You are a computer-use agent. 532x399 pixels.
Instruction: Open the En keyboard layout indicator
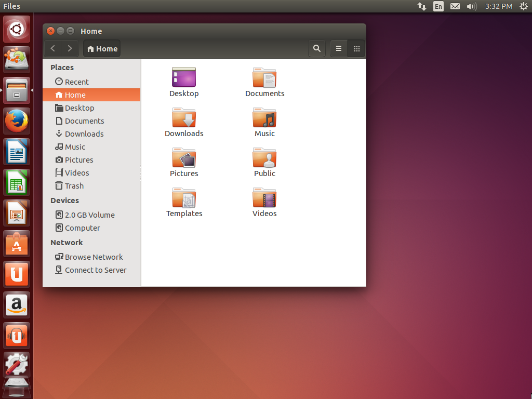438,6
